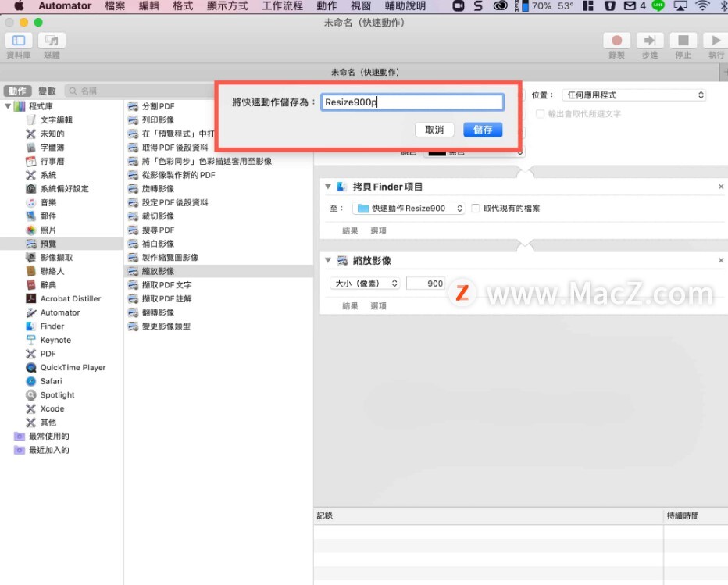Toggle 取代現有的檔案 checkbox

click(x=476, y=208)
